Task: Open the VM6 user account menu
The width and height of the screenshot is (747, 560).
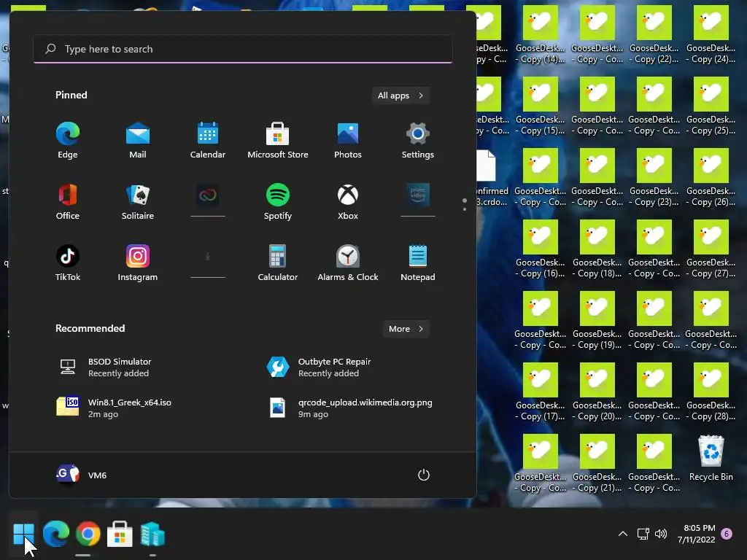Action: (x=82, y=475)
